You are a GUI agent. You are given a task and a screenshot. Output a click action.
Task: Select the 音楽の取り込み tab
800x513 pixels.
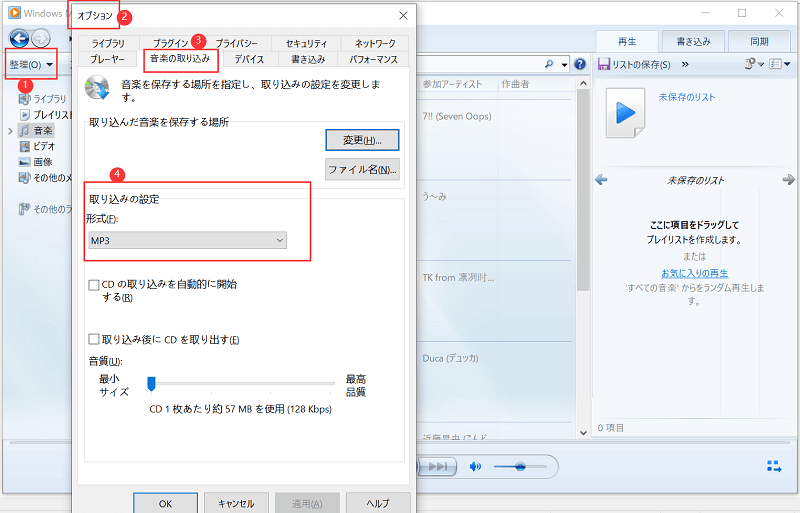click(x=180, y=59)
